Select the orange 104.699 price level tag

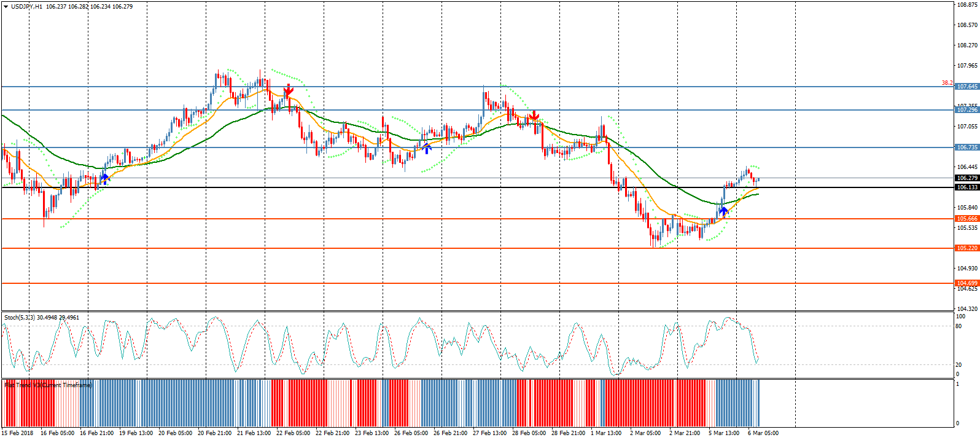coord(967,283)
